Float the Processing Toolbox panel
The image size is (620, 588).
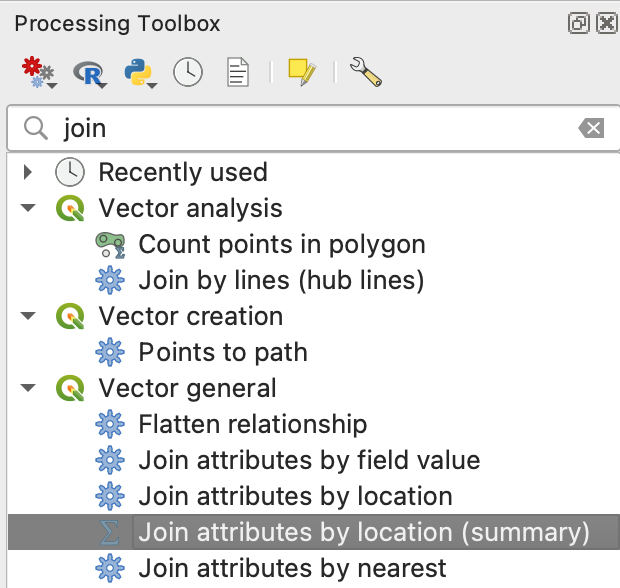(578, 23)
